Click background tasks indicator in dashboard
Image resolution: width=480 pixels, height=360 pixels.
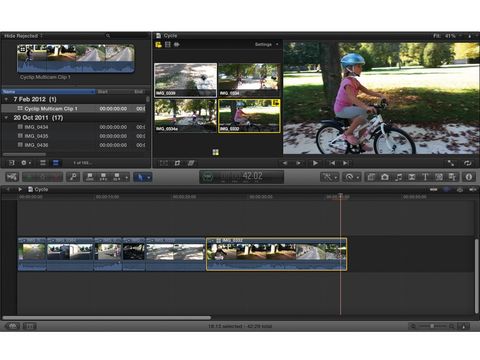click(x=208, y=177)
